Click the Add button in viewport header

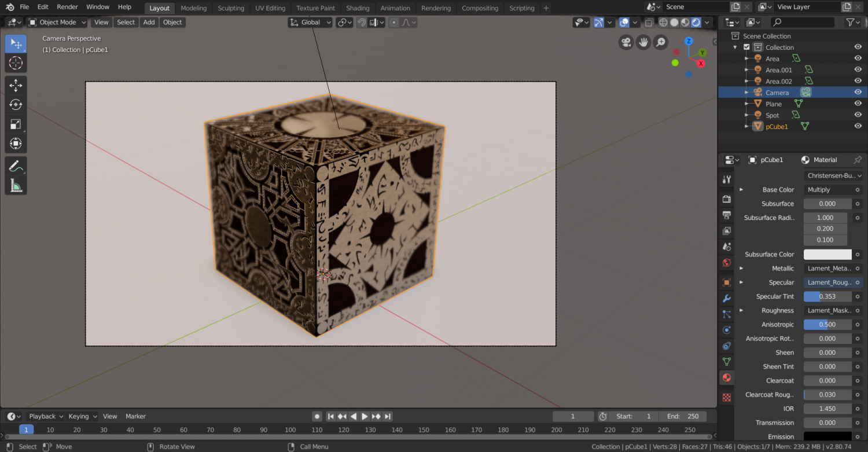click(x=149, y=22)
